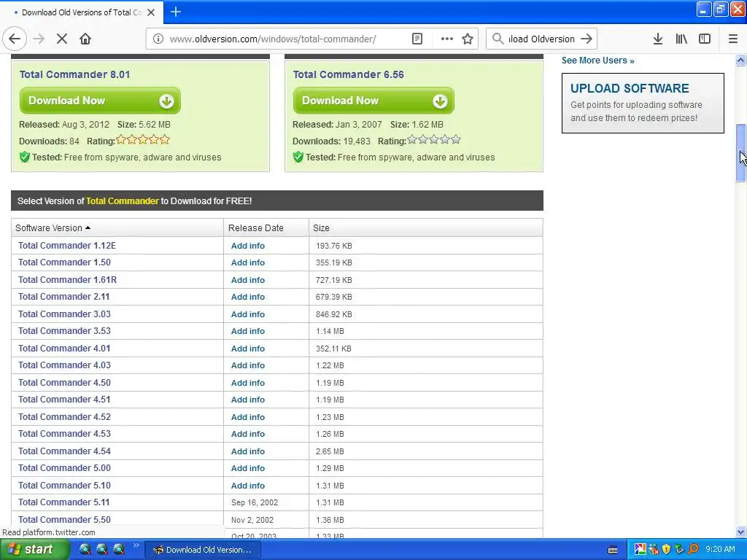The image size is (747, 560).
Task: Download Total Commander 8.01 now
Action: coord(100,101)
